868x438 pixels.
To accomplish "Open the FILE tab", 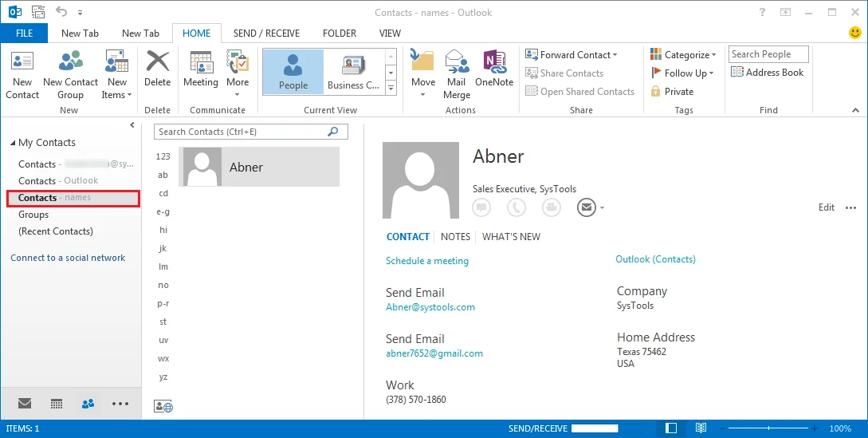I will pos(25,34).
